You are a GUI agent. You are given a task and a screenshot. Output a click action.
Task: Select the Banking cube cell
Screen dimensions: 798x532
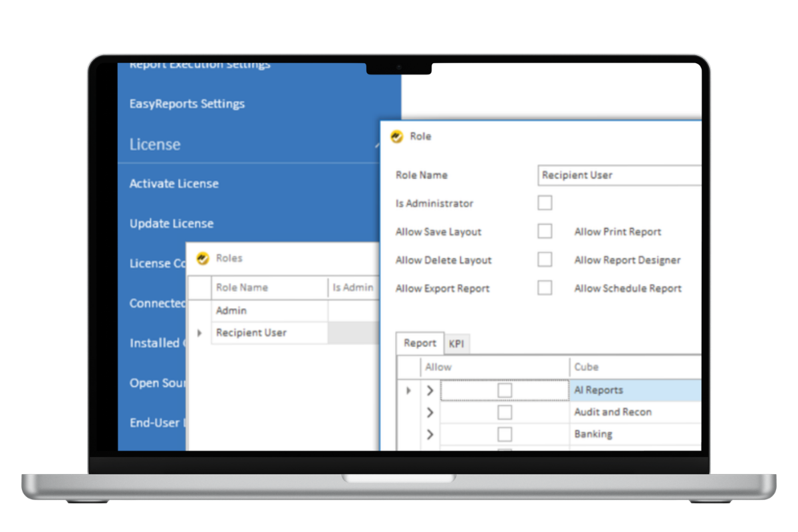coord(636,434)
